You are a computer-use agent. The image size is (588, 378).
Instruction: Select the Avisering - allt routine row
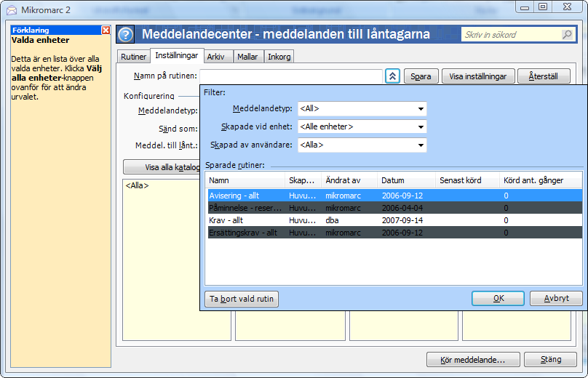[395, 196]
